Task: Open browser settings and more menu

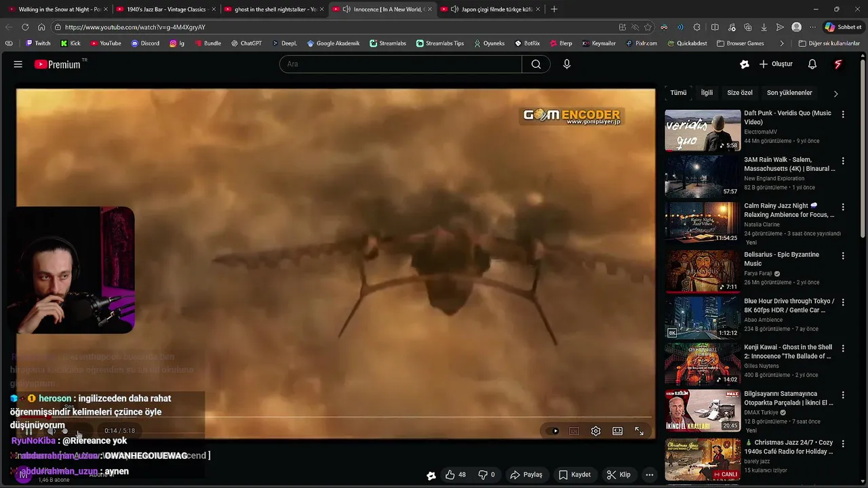Action: click(812, 27)
